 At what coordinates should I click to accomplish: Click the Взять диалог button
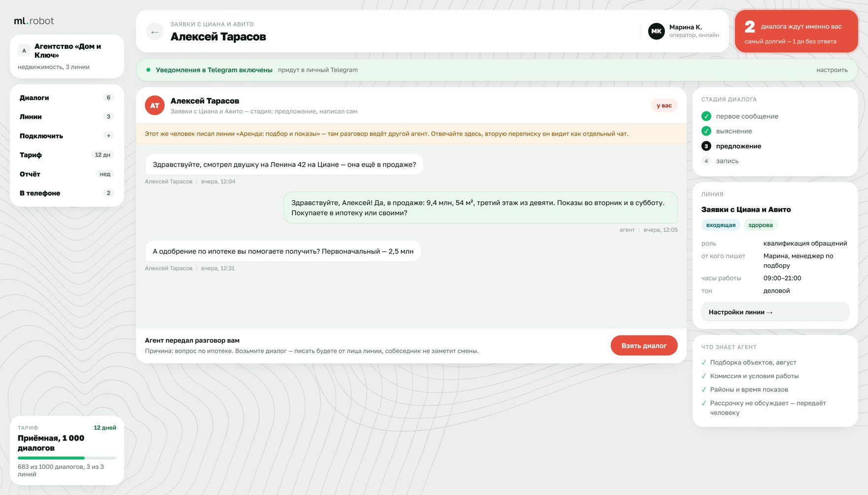(x=644, y=346)
